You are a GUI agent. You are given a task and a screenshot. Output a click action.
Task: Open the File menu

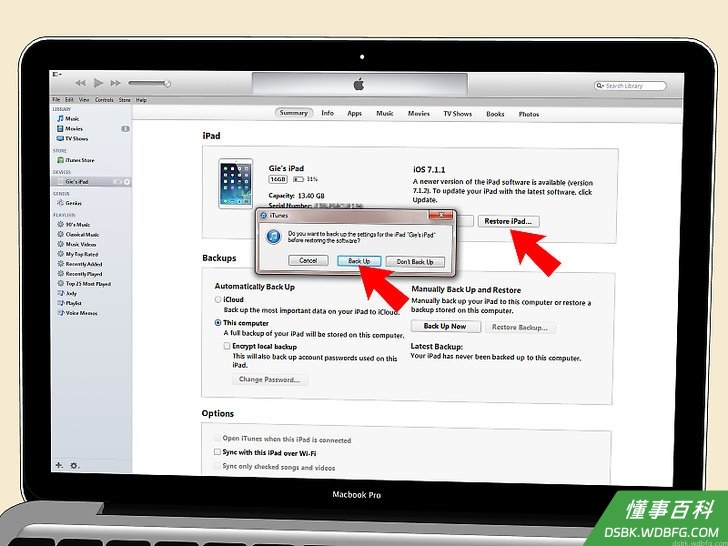(x=56, y=100)
